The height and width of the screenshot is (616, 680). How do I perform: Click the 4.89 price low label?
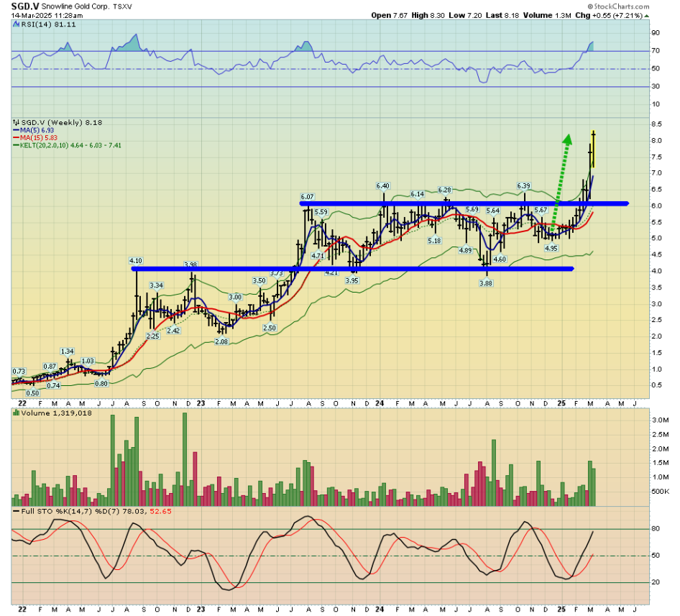(465, 250)
